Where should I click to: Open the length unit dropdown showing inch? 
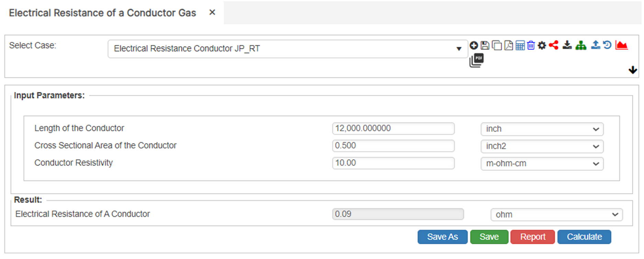click(x=542, y=129)
